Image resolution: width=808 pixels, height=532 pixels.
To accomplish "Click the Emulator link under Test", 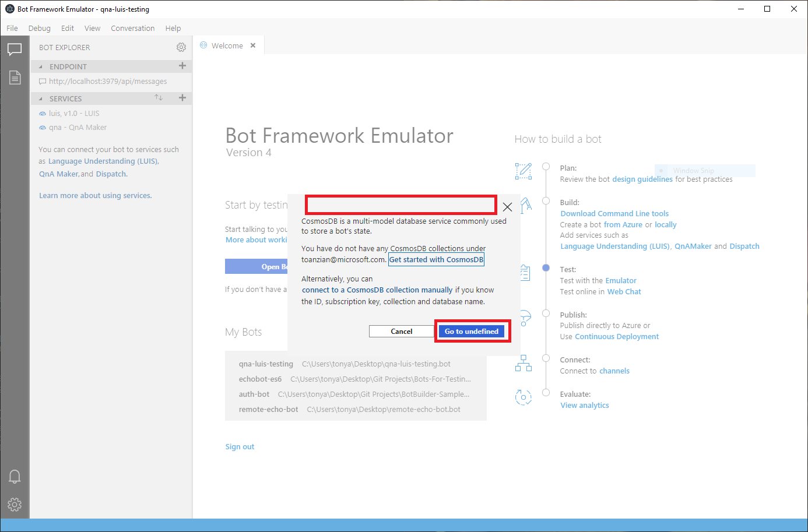I will 621,280.
